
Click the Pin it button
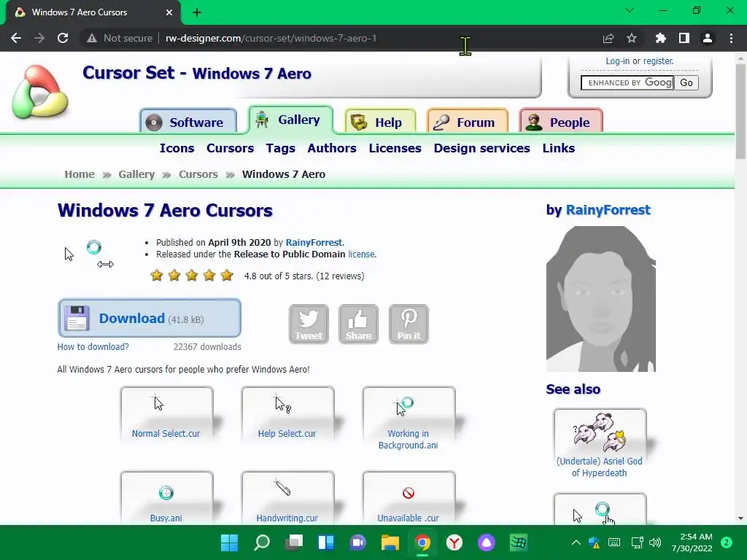(x=409, y=324)
